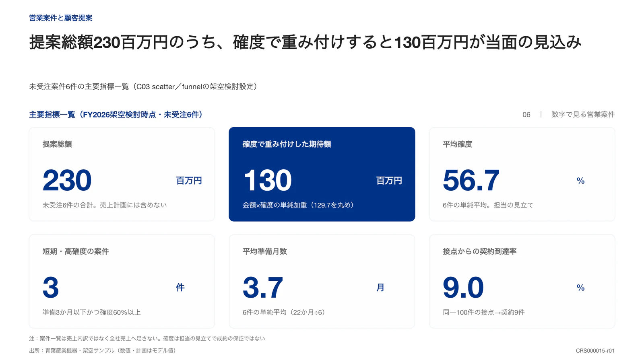Click the breadcrumb text 営業案件と顧客提案

tap(61, 18)
